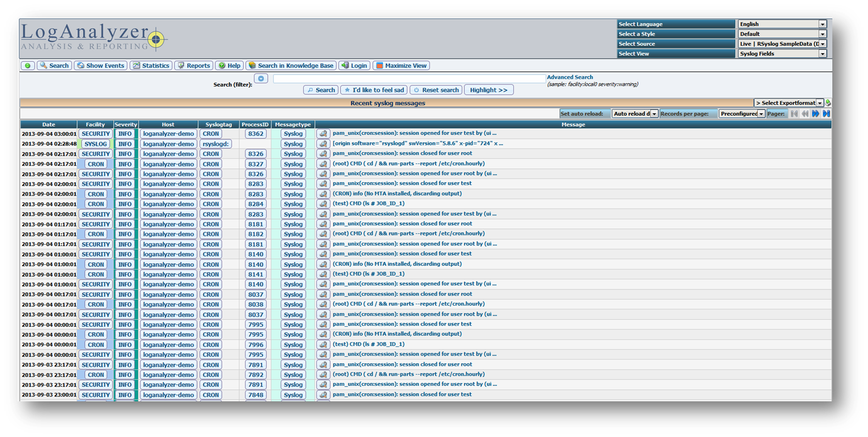Jump to last page in pager
Viewport: 868px width, 437px height.
click(x=826, y=114)
